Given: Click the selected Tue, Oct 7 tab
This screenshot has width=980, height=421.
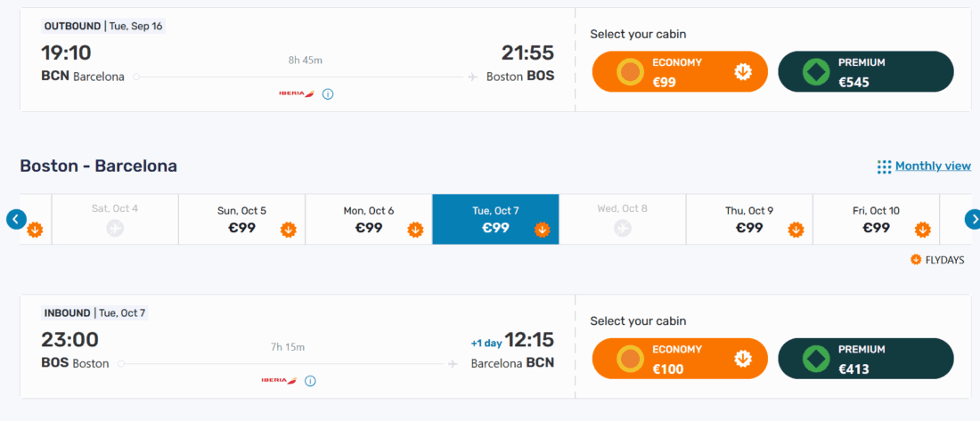Looking at the screenshot, I should pos(495,219).
